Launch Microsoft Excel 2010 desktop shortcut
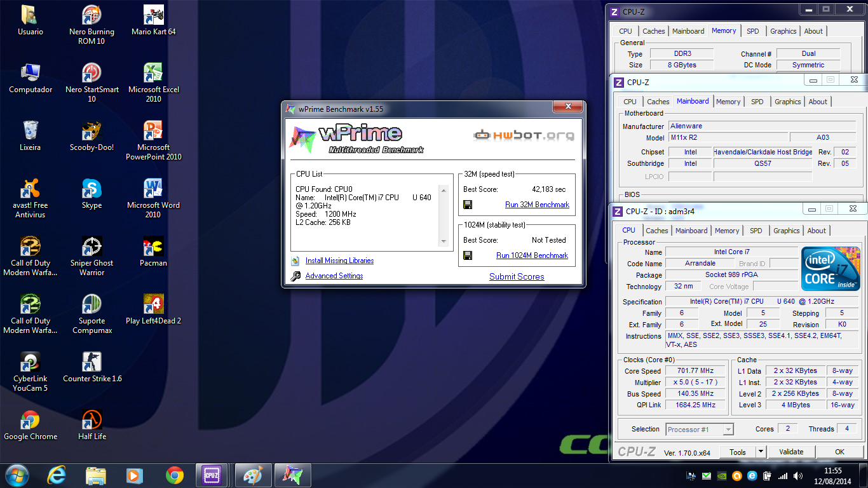Screen dimensions: 868x488 154,83
